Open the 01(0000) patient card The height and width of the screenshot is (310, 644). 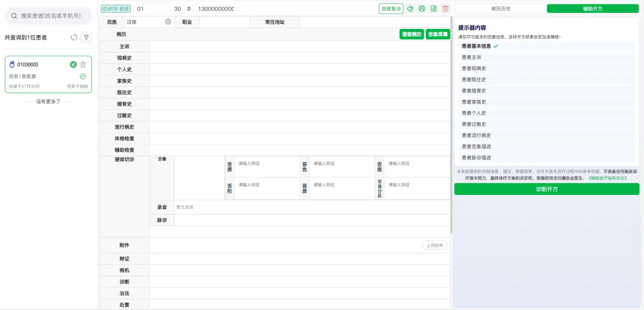tap(48, 74)
